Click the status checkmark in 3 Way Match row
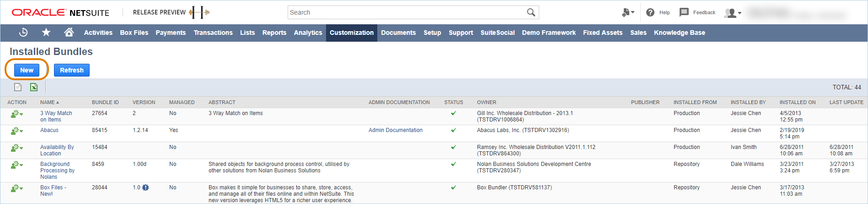This screenshot has height=204, width=868. (x=453, y=113)
